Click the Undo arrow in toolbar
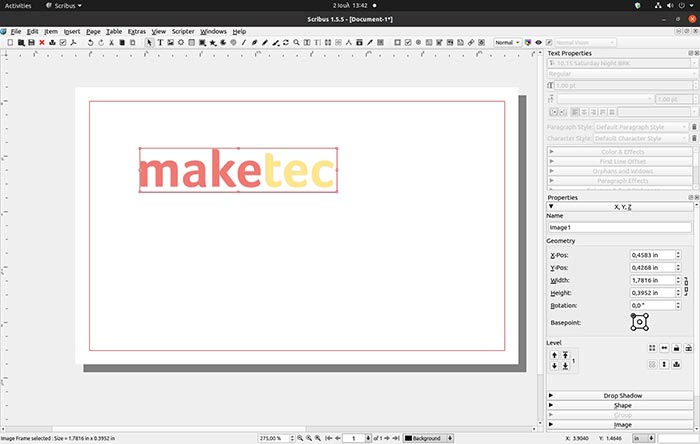 90,43
